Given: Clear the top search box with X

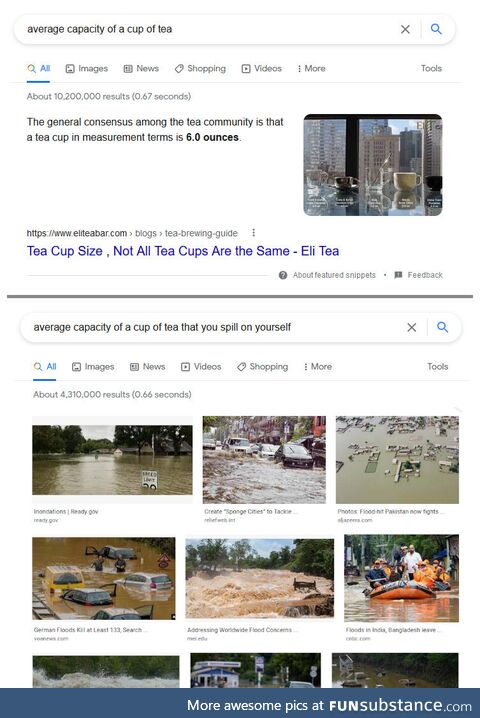Looking at the screenshot, I should [x=405, y=29].
